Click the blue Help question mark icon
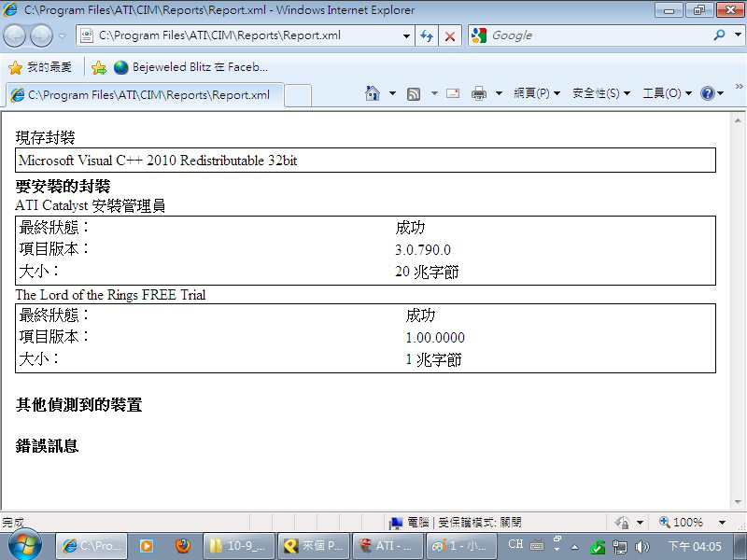 (x=708, y=93)
